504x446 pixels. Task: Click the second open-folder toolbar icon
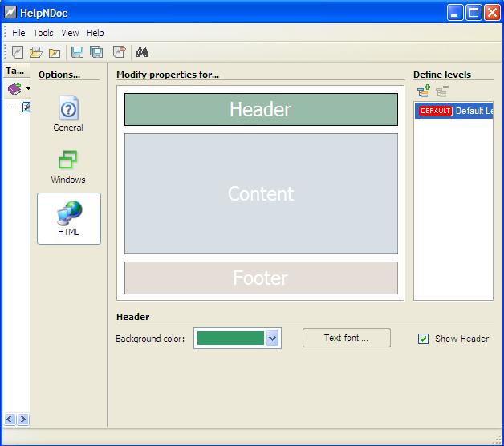pyautogui.click(x=55, y=53)
